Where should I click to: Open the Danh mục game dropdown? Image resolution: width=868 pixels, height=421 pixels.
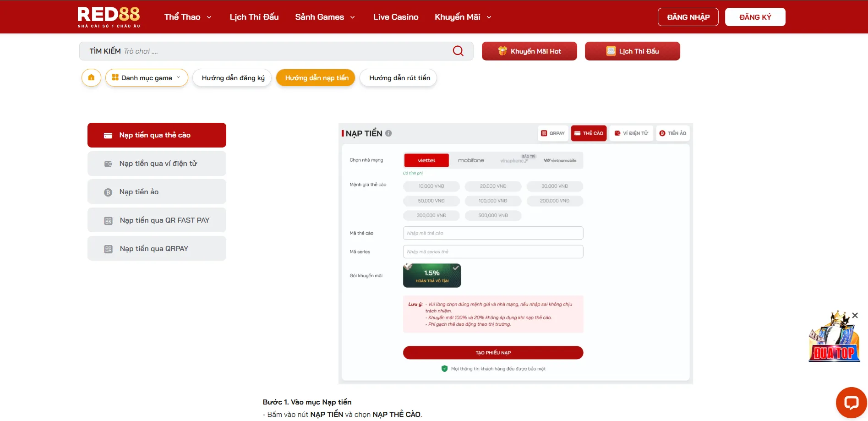coord(147,78)
